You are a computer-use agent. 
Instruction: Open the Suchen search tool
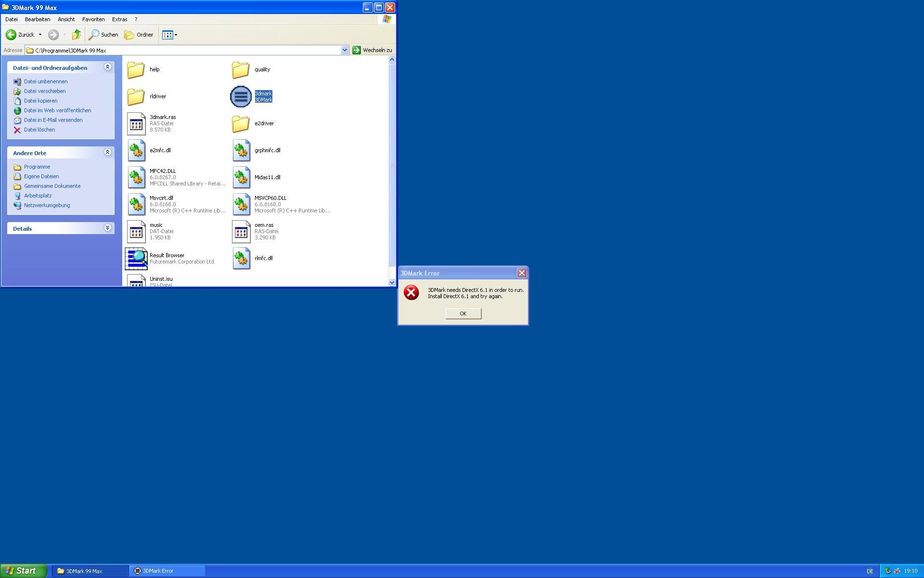pyautogui.click(x=103, y=35)
